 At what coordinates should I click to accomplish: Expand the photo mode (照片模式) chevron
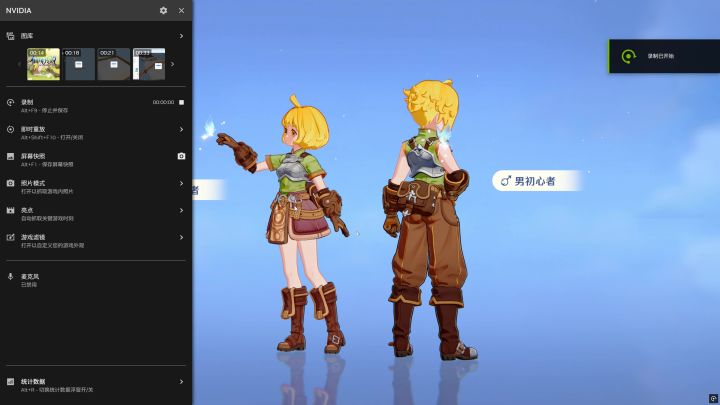pyautogui.click(x=181, y=183)
